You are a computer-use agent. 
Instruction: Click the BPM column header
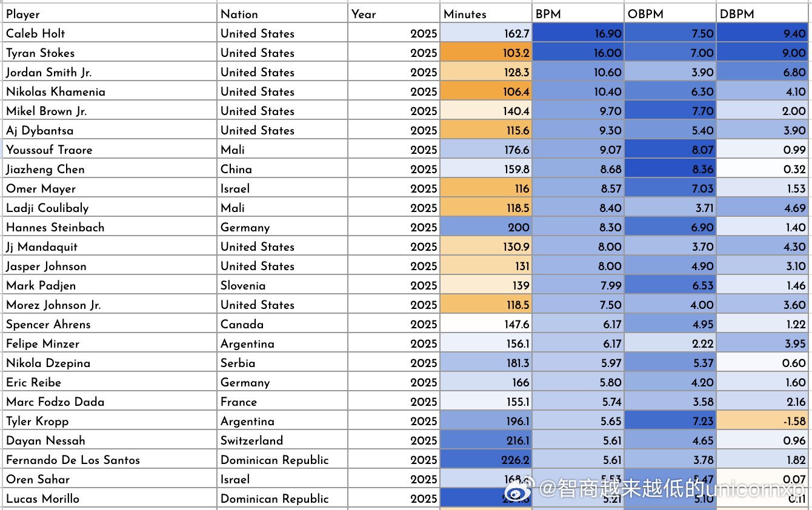(x=578, y=14)
